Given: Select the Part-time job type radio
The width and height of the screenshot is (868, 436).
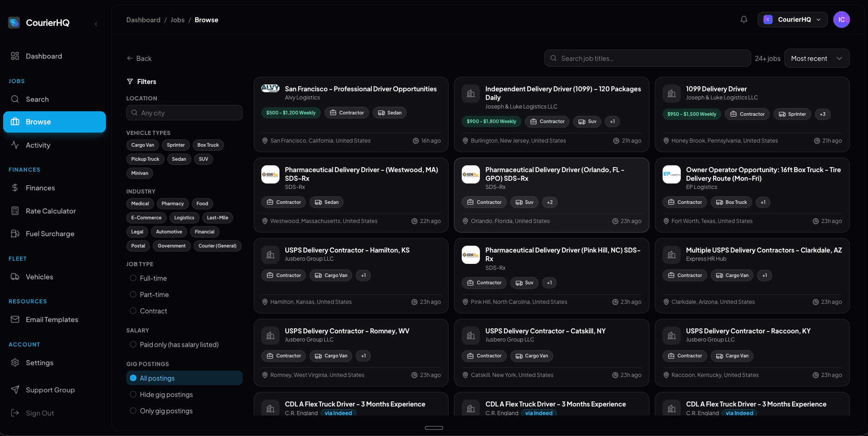Looking at the screenshot, I should 133,294.
